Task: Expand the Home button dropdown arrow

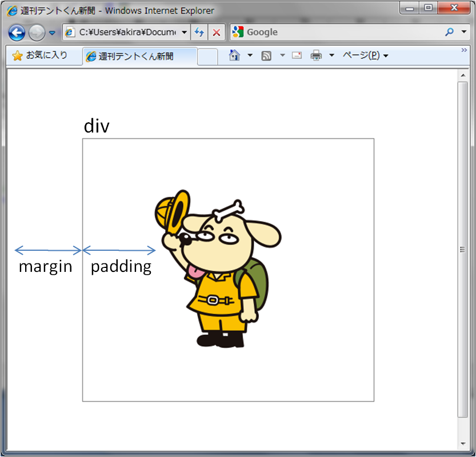Action: pos(250,55)
